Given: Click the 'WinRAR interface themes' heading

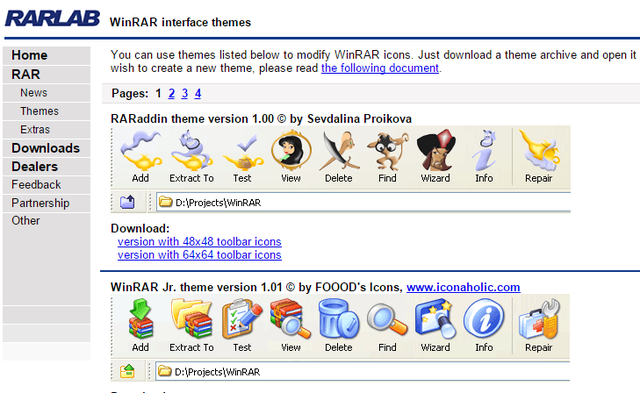Looking at the screenshot, I should (180, 22).
